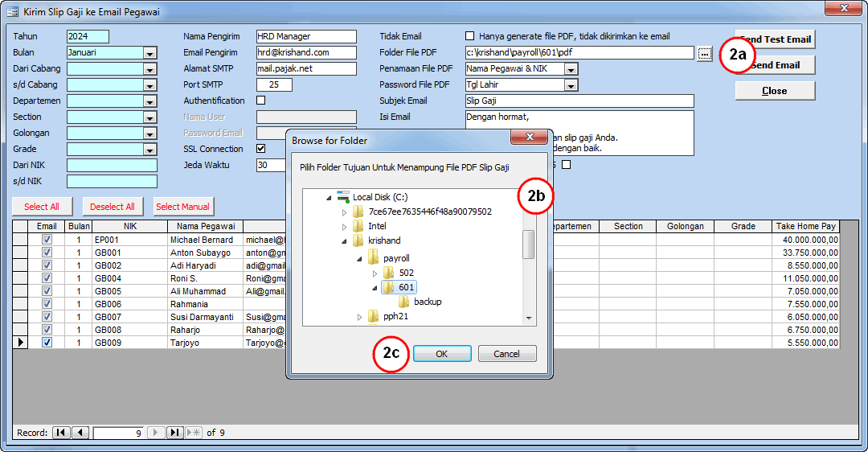This screenshot has width=868, height=452.
Task: Collapse the Local Disk (C:) node
Action: (x=330, y=198)
